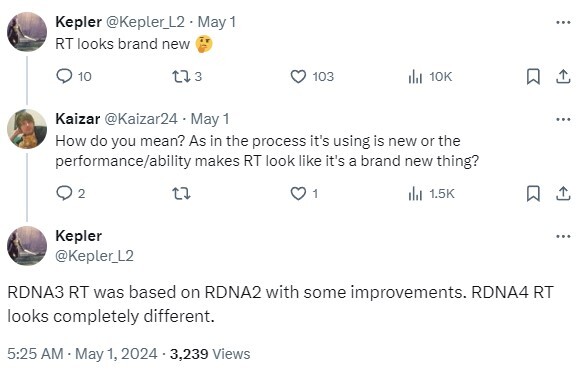This screenshot has width=585, height=373.
Task: Open the @Kaizar24 profile handle
Action: (141, 119)
